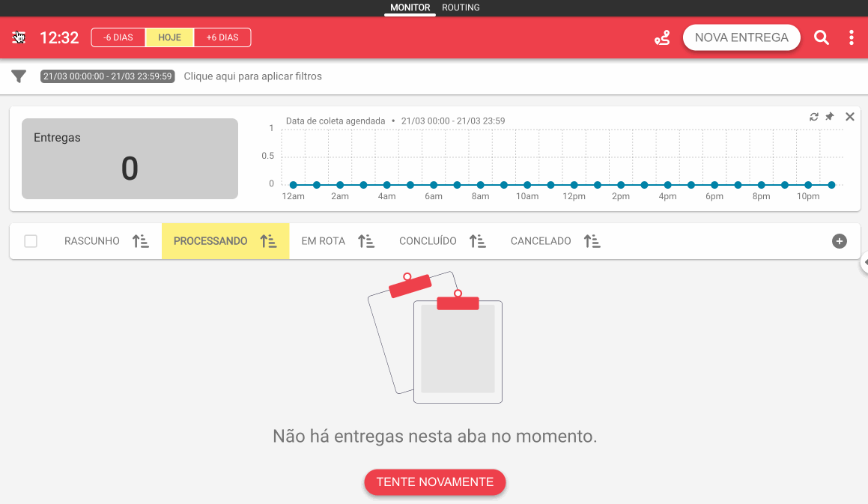
Task: Add a new tab with plus icon
Action: tap(840, 241)
